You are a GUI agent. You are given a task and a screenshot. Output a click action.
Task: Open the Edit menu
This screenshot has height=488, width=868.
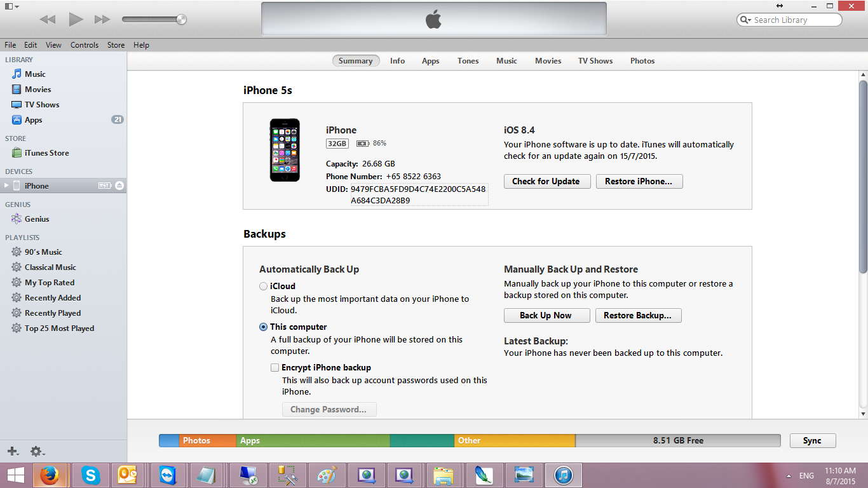[x=31, y=45]
